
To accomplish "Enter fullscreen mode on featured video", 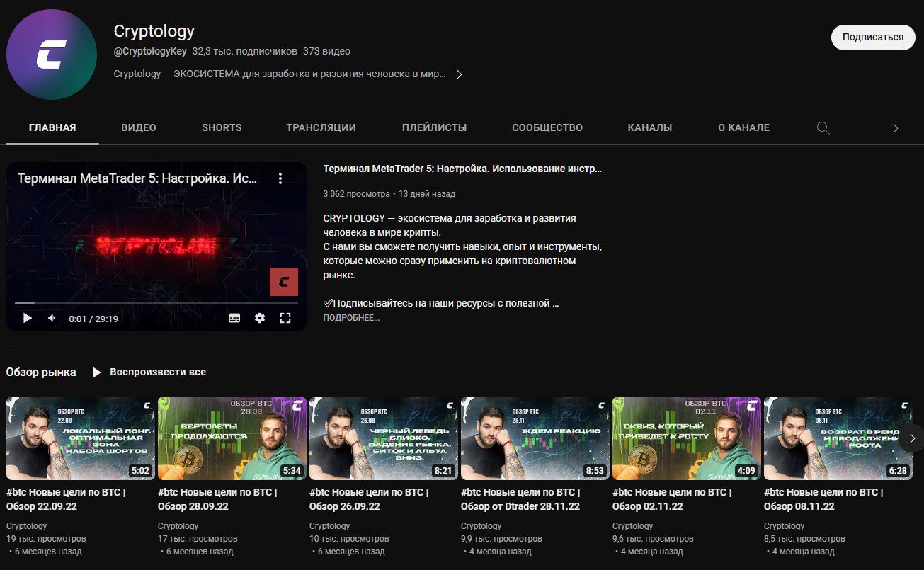I will 285,319.
